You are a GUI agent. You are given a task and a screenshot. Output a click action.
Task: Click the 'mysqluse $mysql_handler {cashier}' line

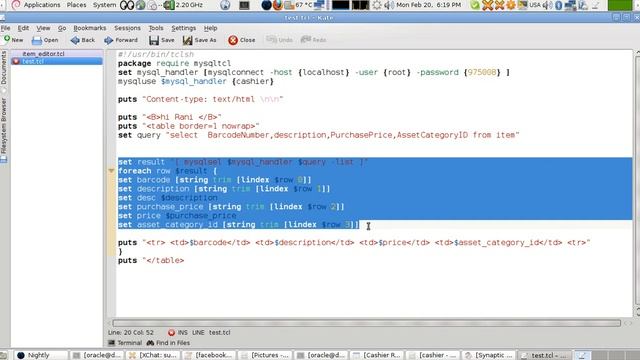(196, 81)
